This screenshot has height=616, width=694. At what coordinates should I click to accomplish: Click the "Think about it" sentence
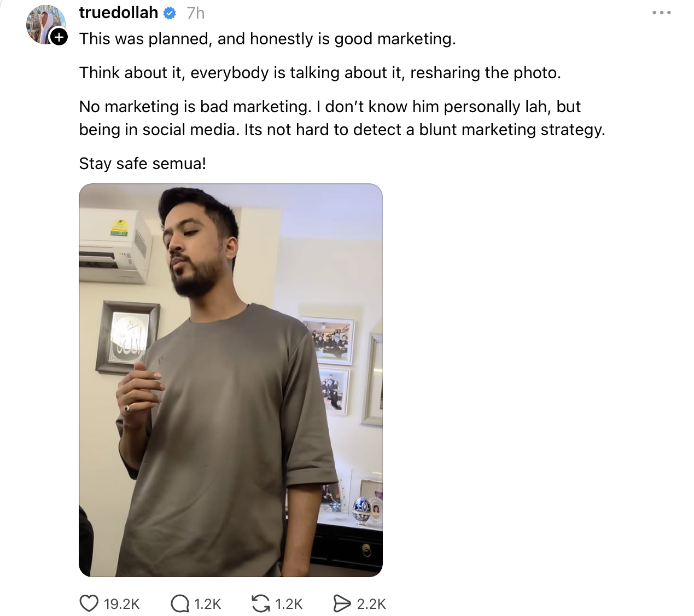click(x=319, y=73)
